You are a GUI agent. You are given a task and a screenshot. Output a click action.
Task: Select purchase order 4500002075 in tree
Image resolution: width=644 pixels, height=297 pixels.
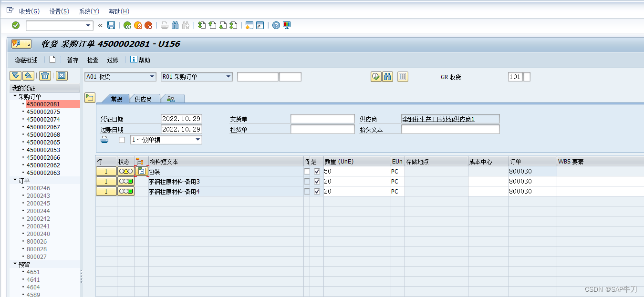tap(43, 112)
